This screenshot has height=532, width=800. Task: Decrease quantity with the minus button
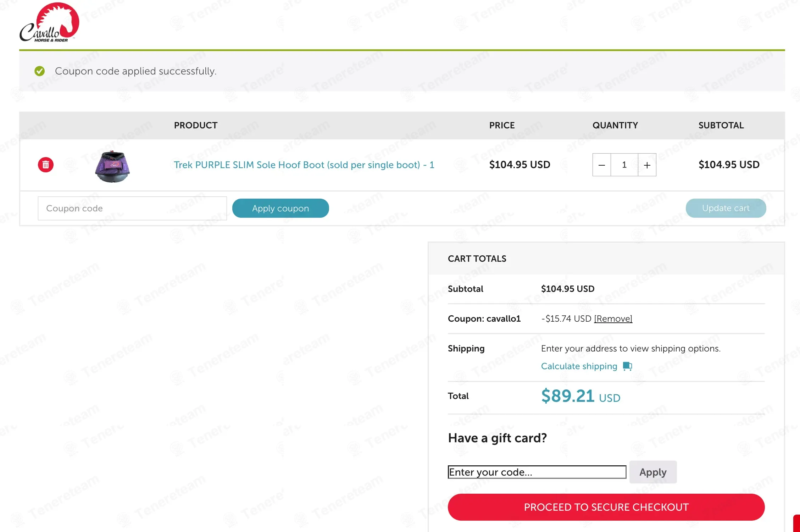602,165
